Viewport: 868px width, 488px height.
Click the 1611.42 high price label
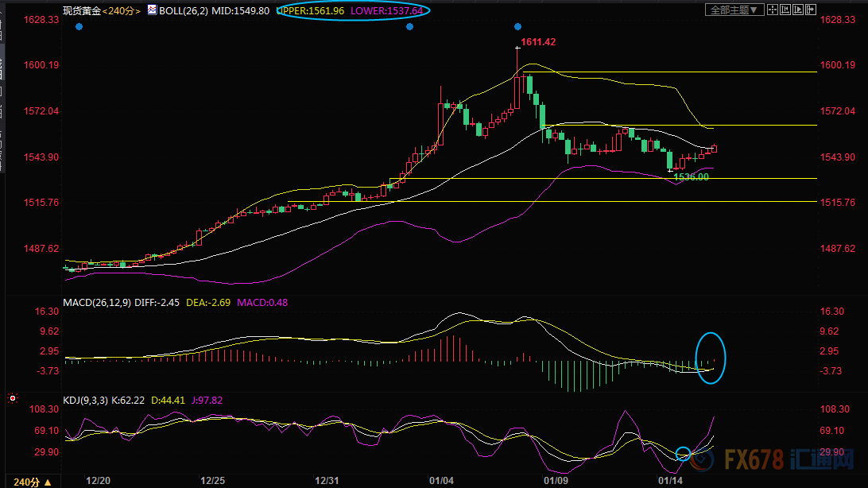[x=538, y=41]
